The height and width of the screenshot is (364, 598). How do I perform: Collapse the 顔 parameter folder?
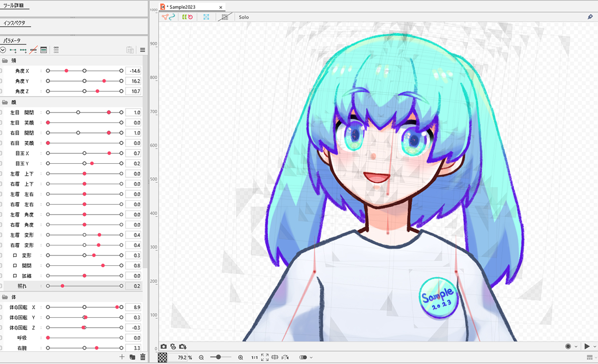point(5,102)
